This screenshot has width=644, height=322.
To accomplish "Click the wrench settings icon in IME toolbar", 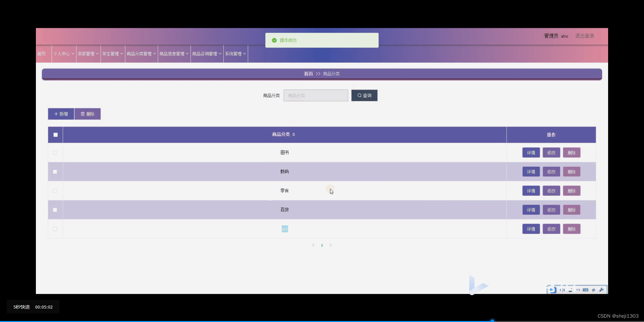I will 602,290.
